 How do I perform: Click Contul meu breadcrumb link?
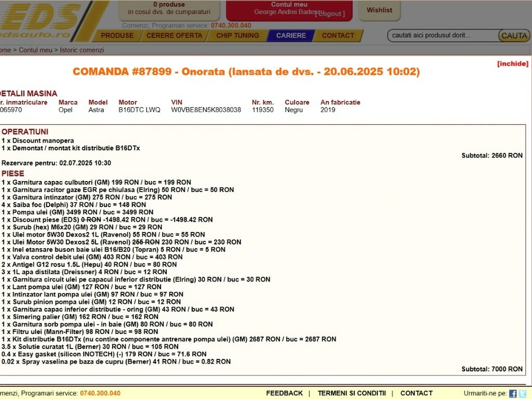pos(35,50)
